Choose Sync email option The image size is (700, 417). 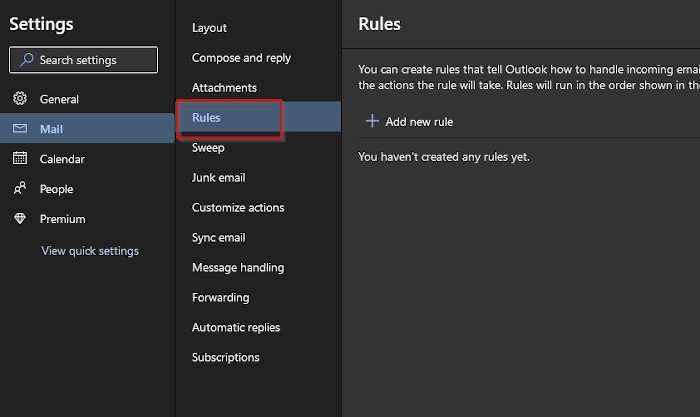click(x=218, y=238)
